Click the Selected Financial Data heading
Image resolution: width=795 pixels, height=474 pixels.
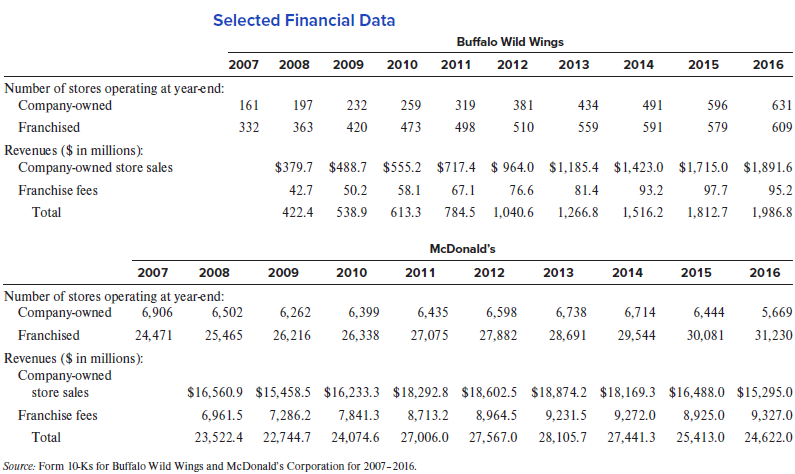(303, 20)
